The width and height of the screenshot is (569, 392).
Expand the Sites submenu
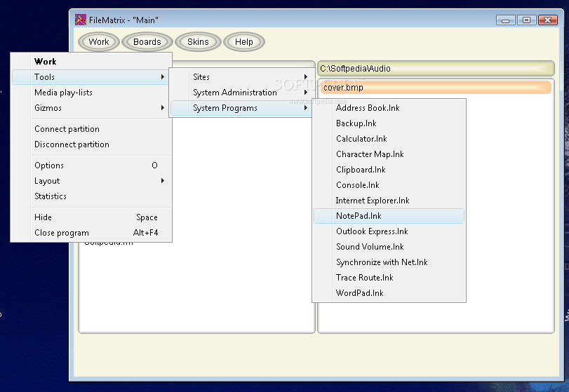241,77
